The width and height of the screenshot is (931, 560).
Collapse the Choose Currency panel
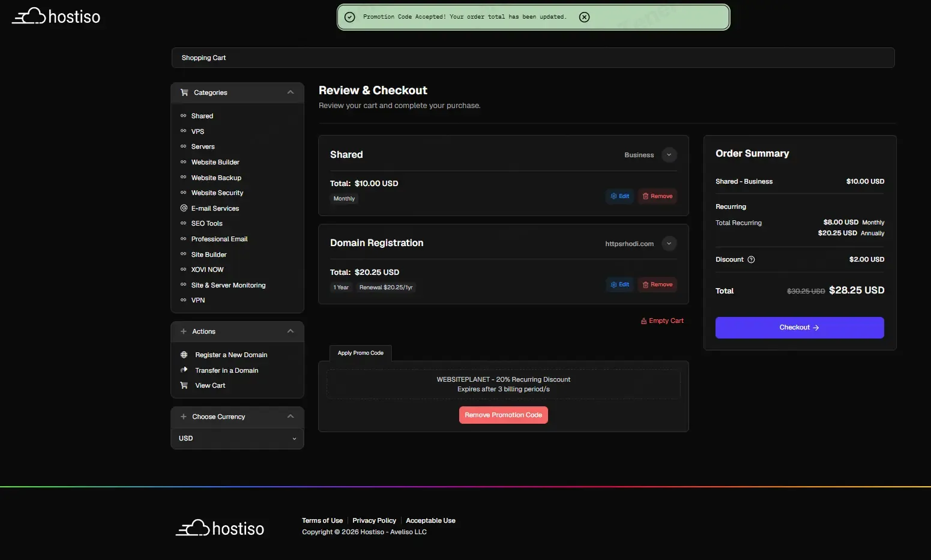coord(291,417)
